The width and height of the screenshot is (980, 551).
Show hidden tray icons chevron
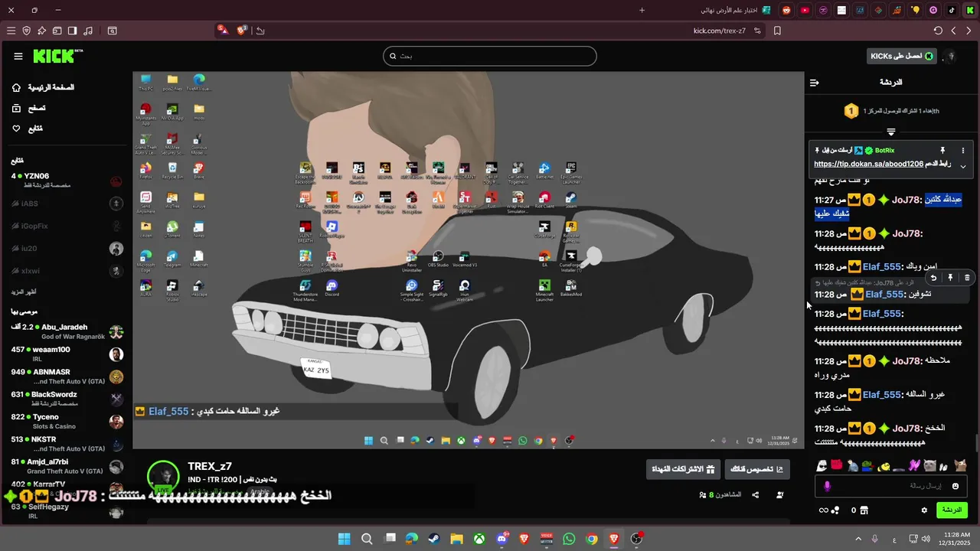pos(858,539)
